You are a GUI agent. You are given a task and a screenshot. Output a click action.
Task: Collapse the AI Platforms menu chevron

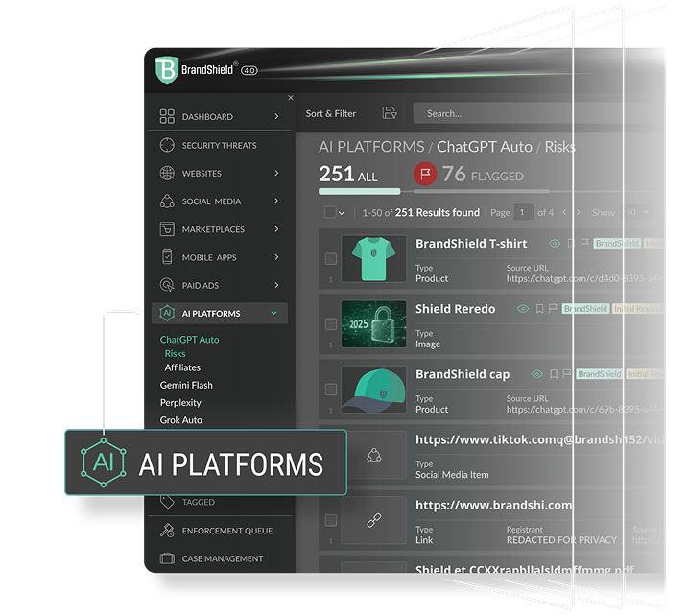pos(273,313)
